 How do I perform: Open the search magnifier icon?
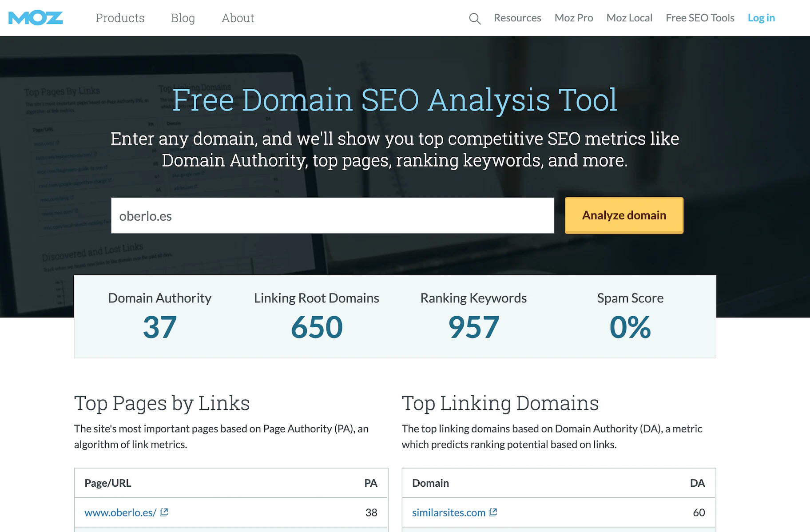[x=475, y=18]
